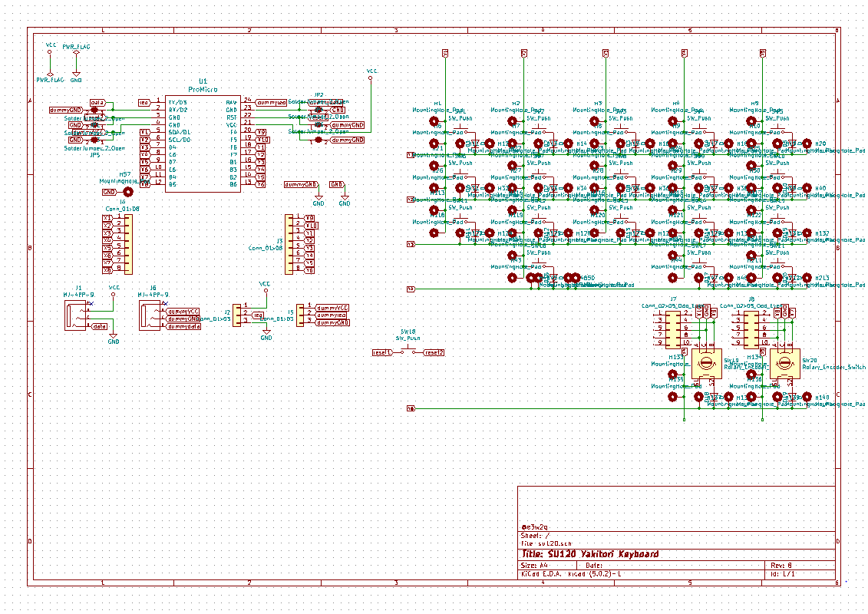Click the Y9 label on J3 connector

(x=310, y=218)
